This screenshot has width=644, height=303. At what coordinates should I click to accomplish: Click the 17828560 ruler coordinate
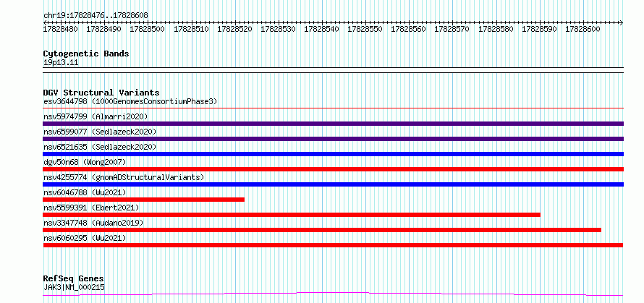[x=409, y=29]
